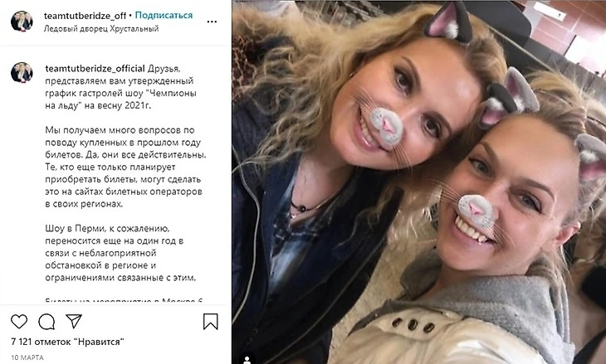Image resolution: width=606 pixels, height=364 pixels.
Task: Click the left woman's cat ear filter
Action: pos(448,22)
